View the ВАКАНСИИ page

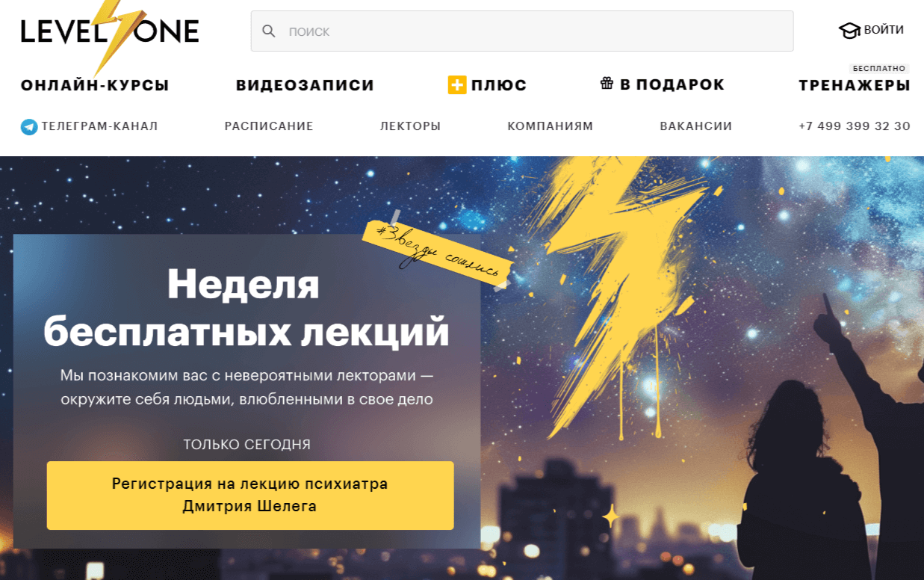(x=696, y=126)
